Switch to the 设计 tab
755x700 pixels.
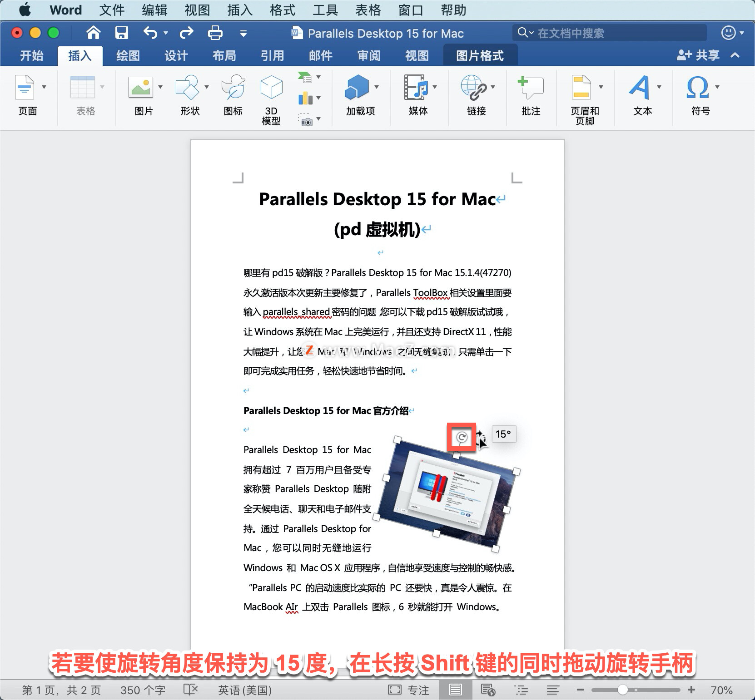(x=176, y=56)
